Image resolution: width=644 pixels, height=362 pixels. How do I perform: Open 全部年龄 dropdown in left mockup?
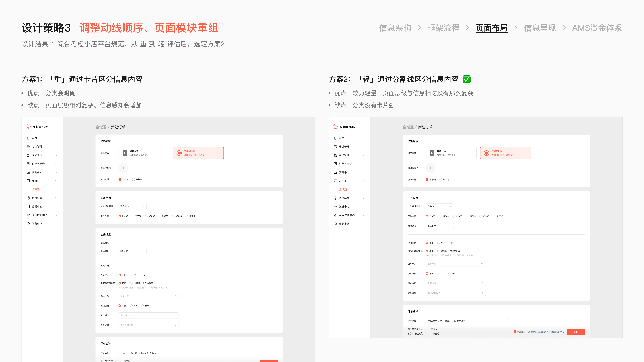pyautogui.click(x=148, y=296)
